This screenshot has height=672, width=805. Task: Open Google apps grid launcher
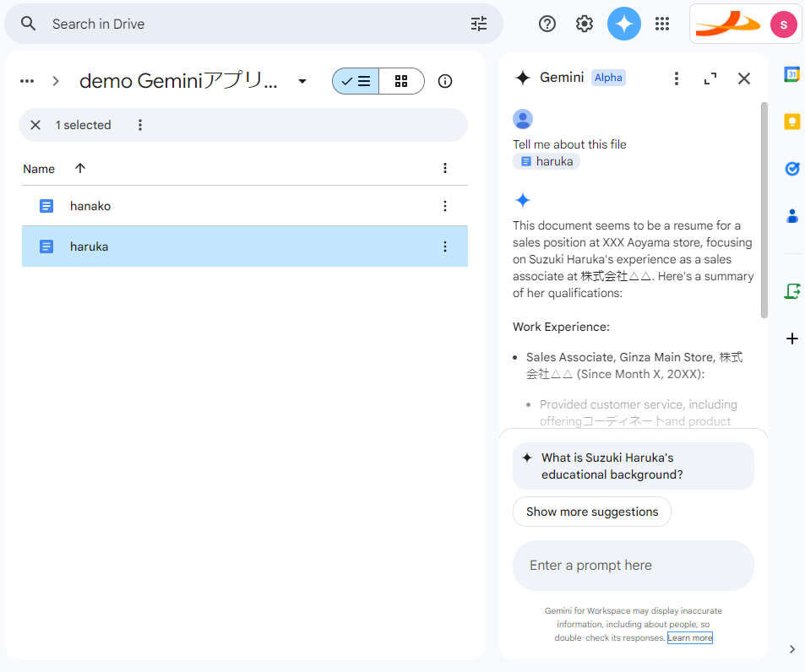662,24
